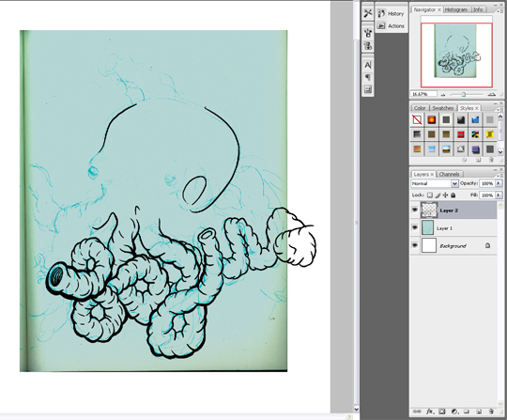
Task: Open the Tool Presets panel icon
Action: 368,13
